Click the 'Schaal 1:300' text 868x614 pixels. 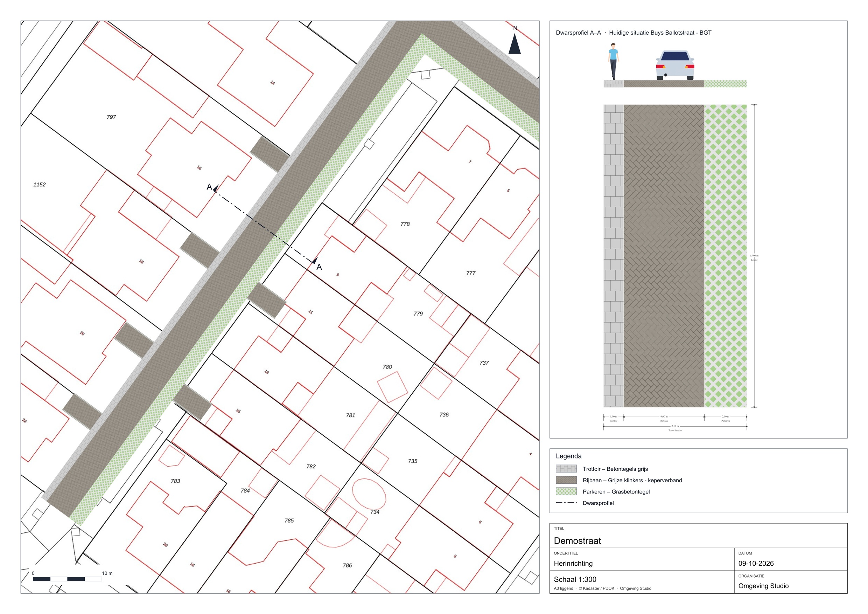click(x=575, y=579)
